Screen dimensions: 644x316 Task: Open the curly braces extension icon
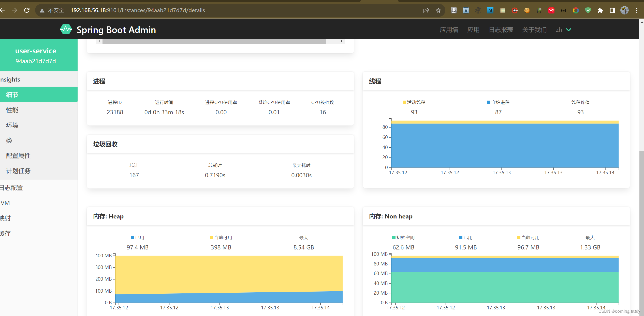click(563, 10)
